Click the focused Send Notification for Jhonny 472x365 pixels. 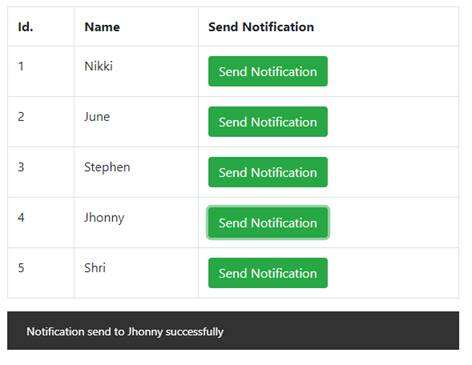click(268, 222)
